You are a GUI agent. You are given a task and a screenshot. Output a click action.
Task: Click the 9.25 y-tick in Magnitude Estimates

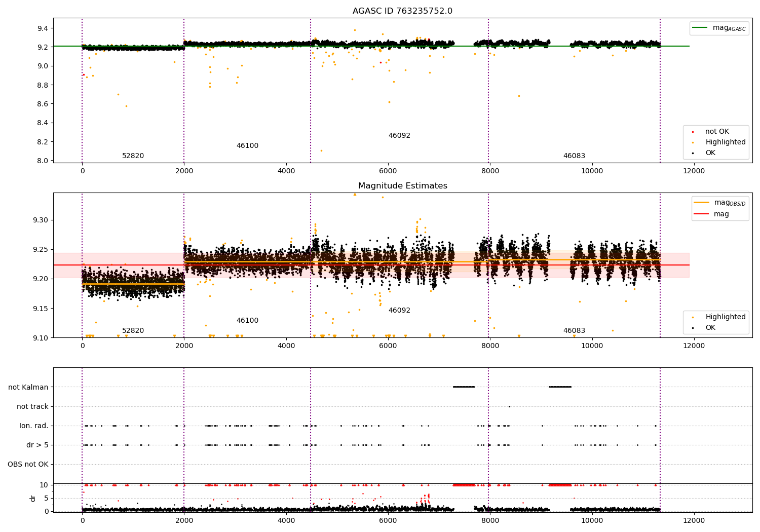tap(41, 250)
